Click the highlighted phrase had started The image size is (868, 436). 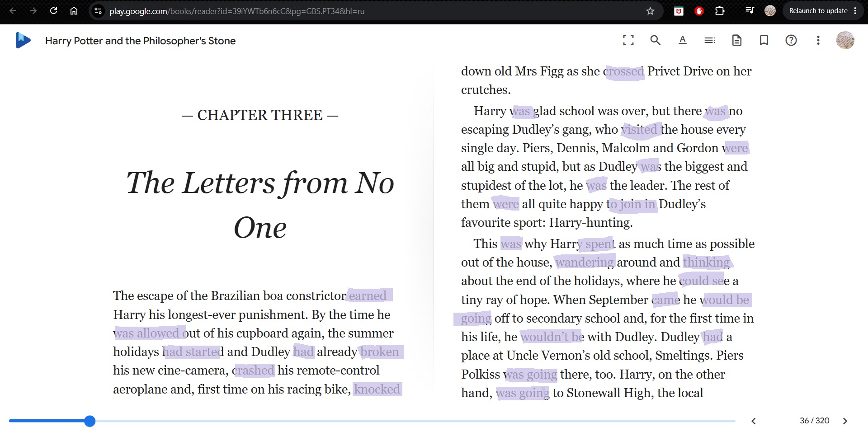click(x=193, y=352)
